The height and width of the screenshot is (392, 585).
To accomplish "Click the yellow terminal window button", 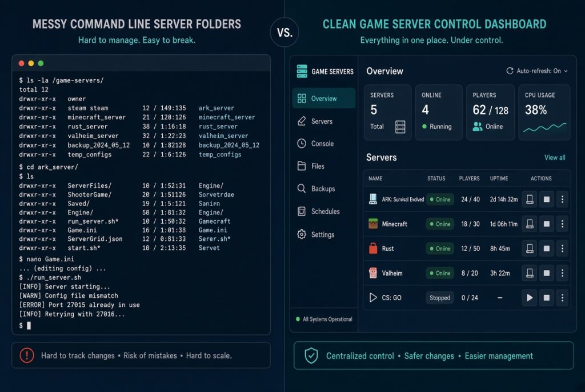I will coord(31,63).
